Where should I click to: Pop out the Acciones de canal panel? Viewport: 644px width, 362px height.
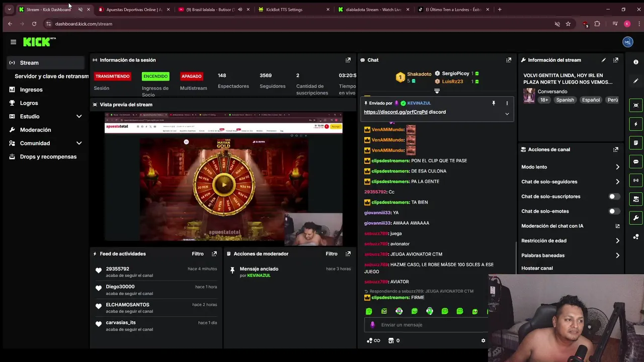point(615,149)
